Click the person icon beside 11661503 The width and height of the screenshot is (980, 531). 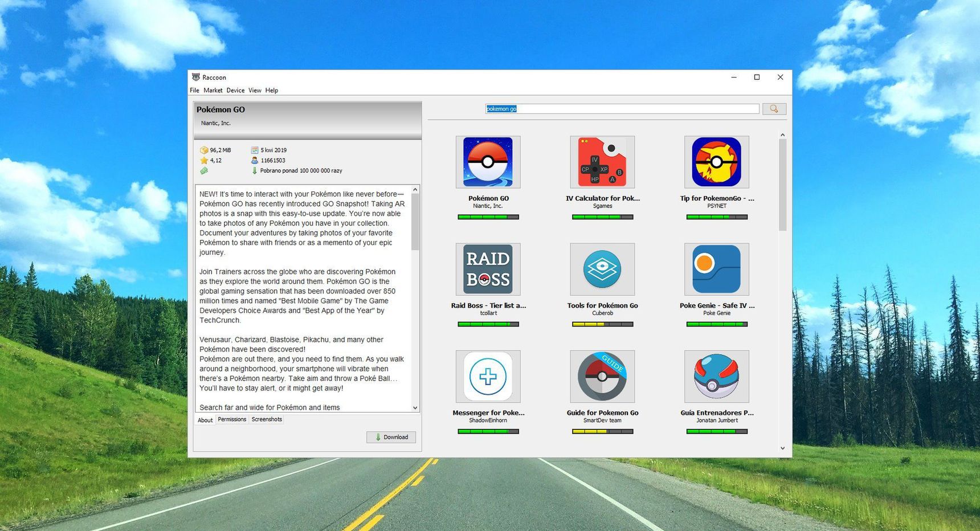coord(255,161)
